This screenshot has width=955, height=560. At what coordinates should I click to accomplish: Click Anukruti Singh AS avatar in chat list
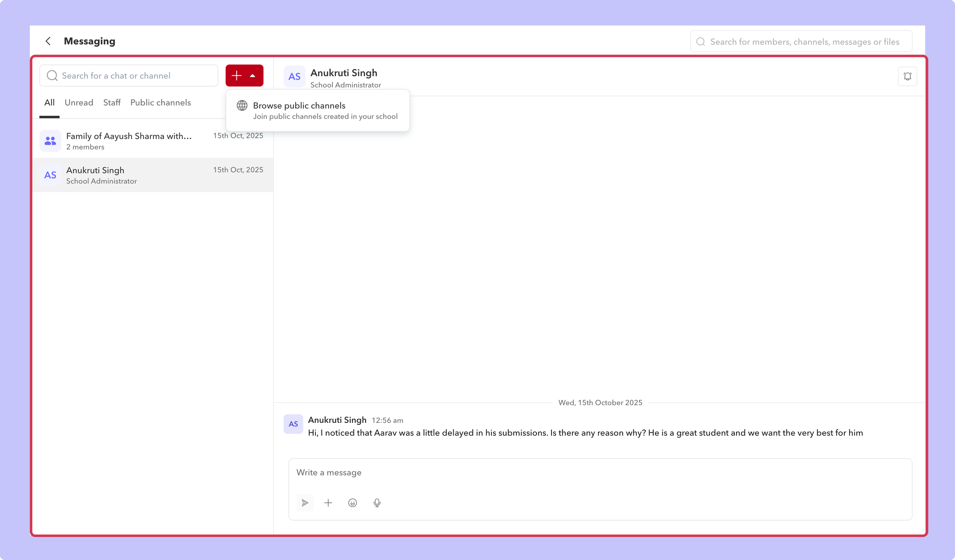point(50,175)
